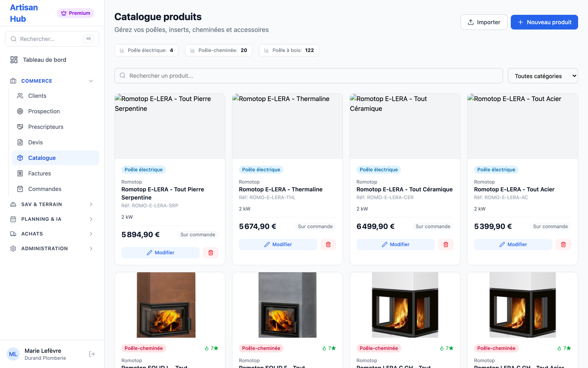Click the Planning & IA calendar icon
588x368 pixels.
click(13, 219)
